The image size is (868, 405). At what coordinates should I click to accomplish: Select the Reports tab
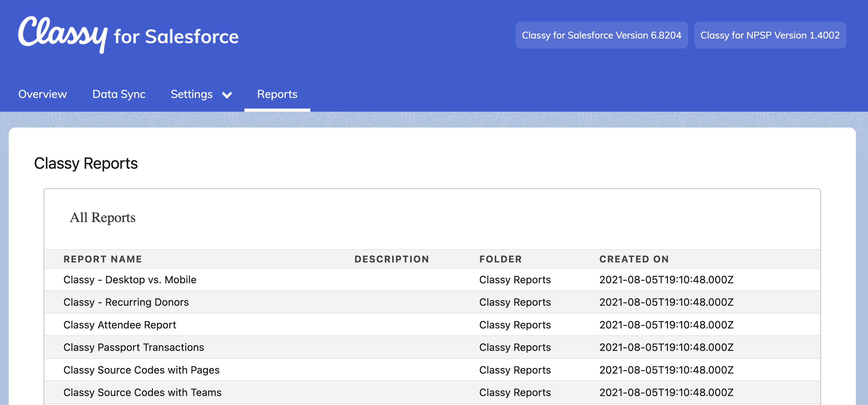[x=277, y=94]
